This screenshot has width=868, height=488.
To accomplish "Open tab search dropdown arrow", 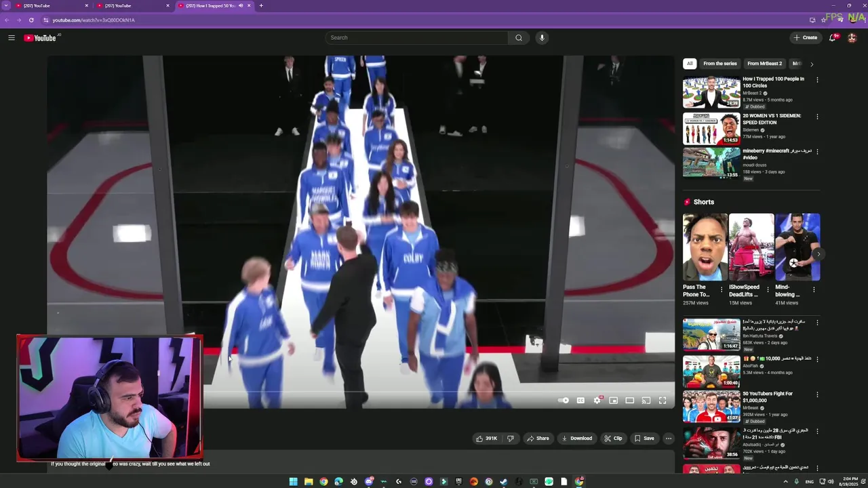I will [x=6, y=5].
